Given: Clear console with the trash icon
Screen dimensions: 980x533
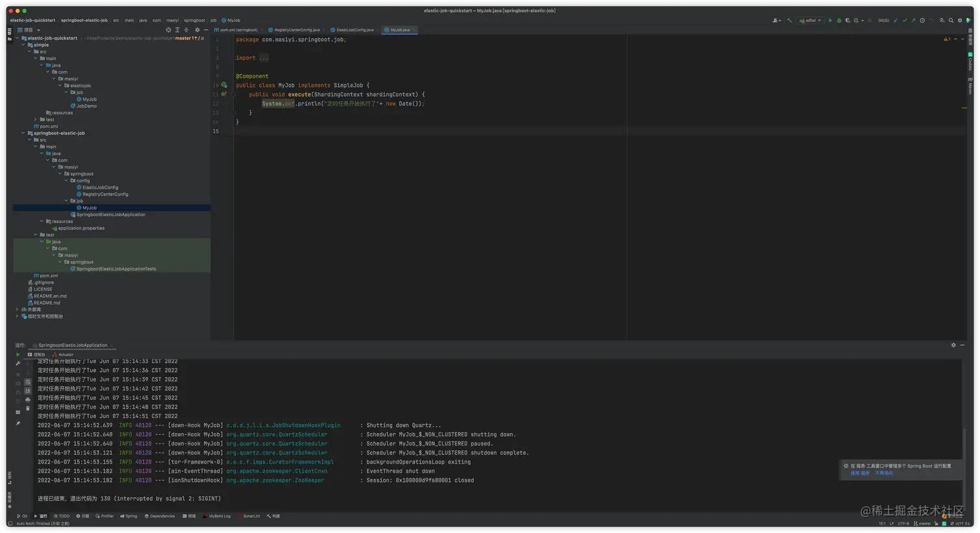Looking at the screenshot, I should [x=27, y=409].
